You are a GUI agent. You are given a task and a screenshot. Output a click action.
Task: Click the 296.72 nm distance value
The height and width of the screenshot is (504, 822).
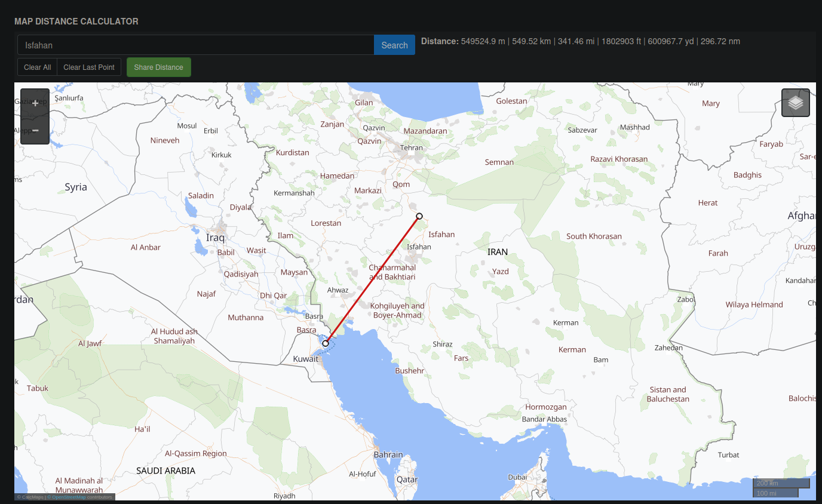720,41
